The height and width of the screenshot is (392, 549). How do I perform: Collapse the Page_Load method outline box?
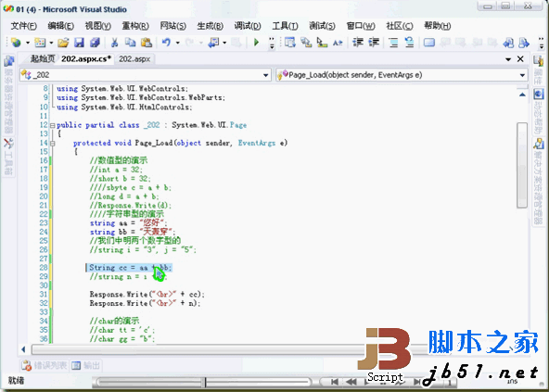52,143
